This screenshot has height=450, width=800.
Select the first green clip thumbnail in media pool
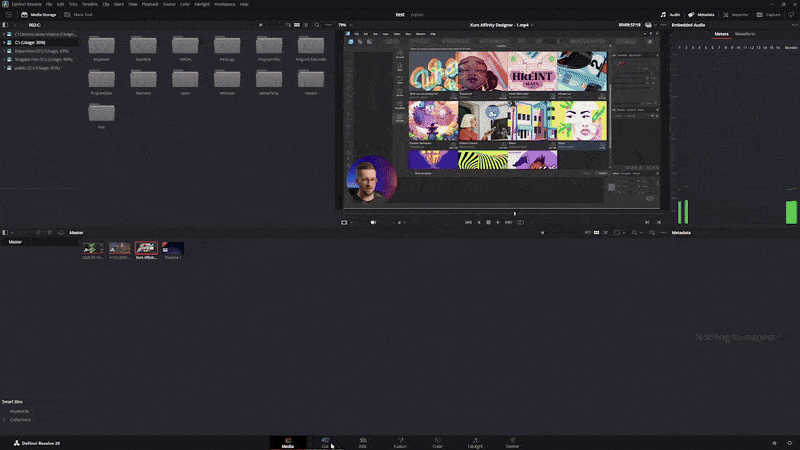93,248
